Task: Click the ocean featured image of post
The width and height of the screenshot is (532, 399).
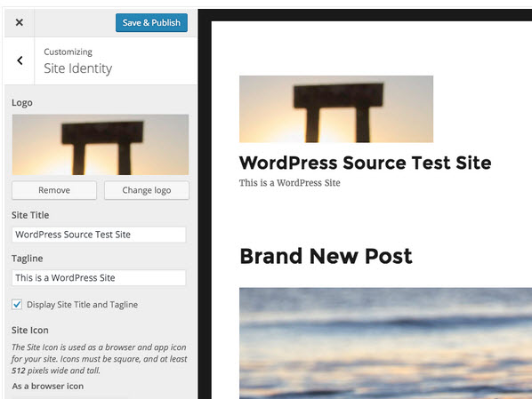Action: click(385, 343)
